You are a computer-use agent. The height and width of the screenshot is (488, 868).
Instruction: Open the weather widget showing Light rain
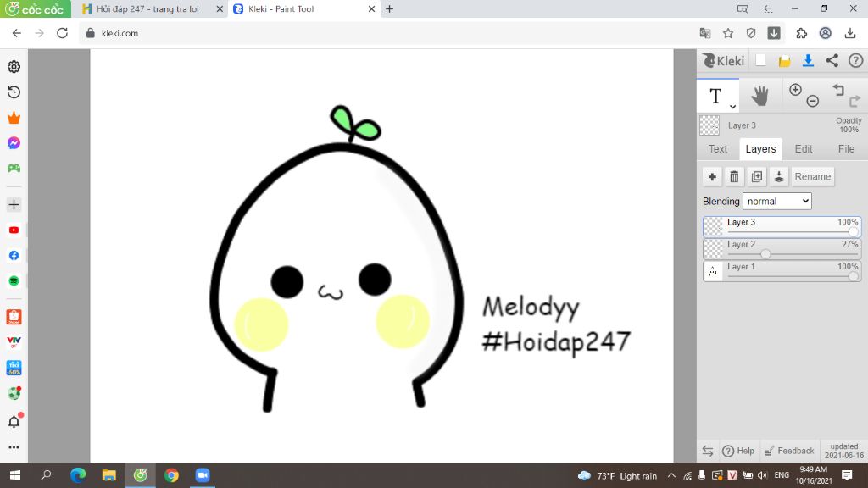617,476
